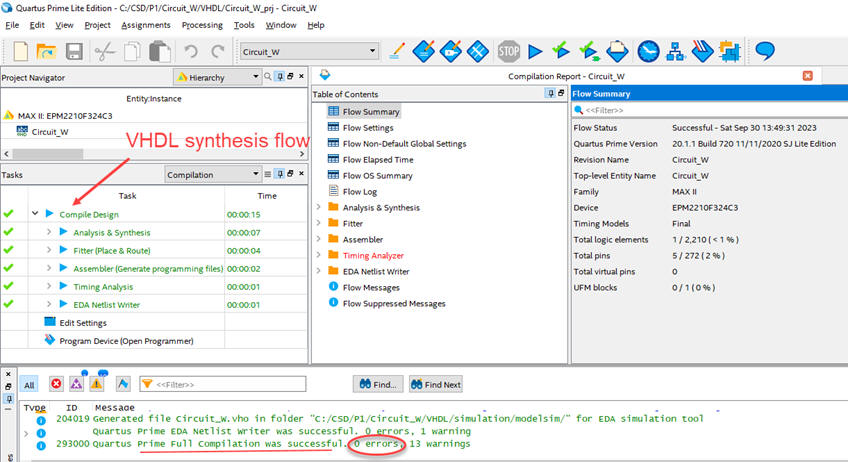This screenshot has width=848, height=462.
Task: Start Analysis & Synthesis icon with green arrow
Action: tap(589, 51)
